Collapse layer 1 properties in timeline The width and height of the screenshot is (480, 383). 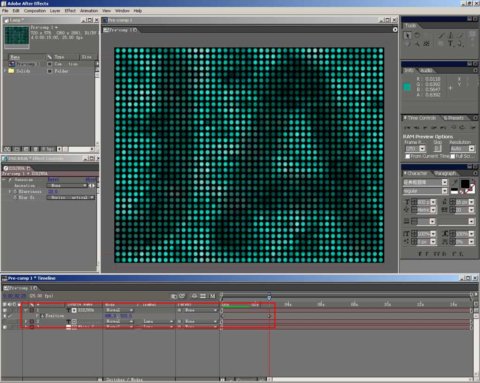click(x=26, y=310)
